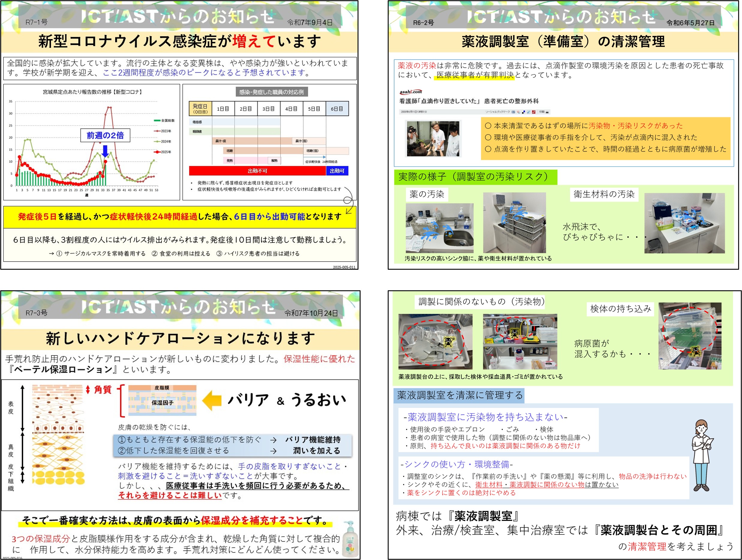Image resolution: width=742 pixels, height=560 pixels.
Task: Click the 前週の2倍 callout box
Action: (105, 135)
